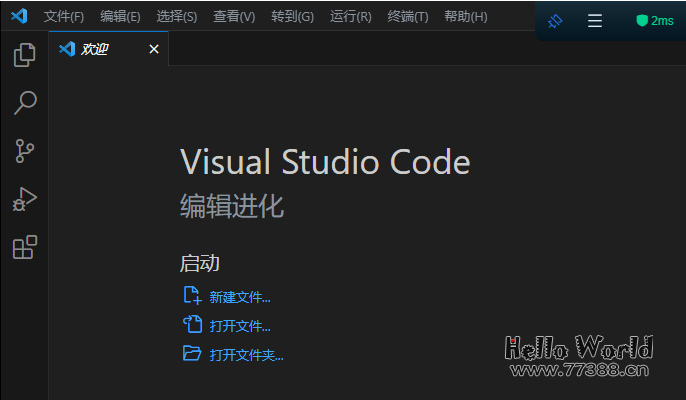
Task: Open the 选择(S) menu
Action: tap(177, 17)
